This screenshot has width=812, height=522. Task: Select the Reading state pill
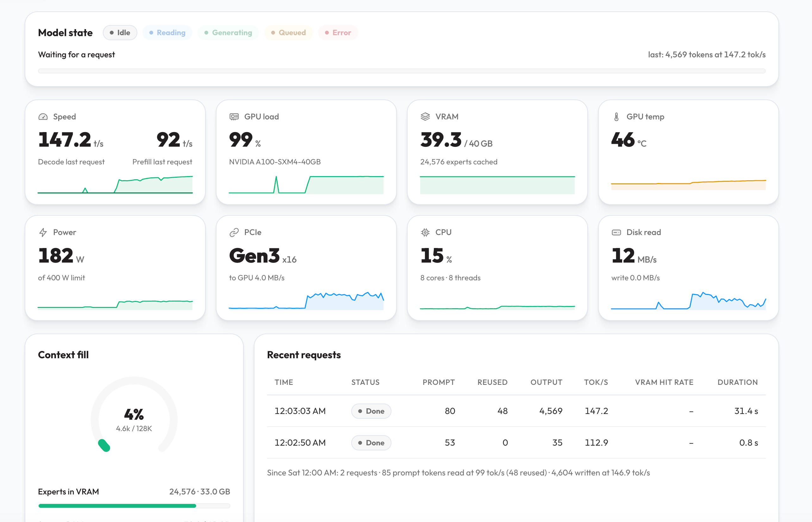(167, 33)
